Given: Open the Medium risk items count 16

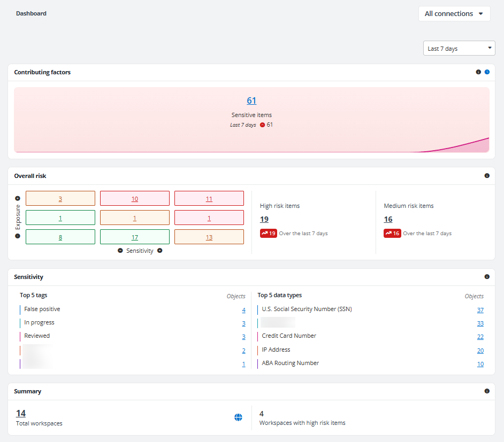Looking at the screenshot, I should [x=388, y=219].
